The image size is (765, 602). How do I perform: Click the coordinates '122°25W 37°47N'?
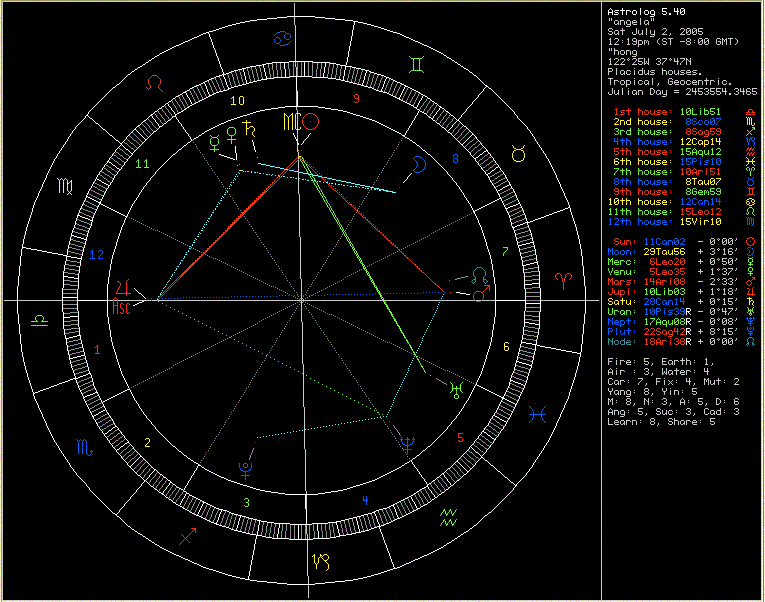[x=649, y=62]
